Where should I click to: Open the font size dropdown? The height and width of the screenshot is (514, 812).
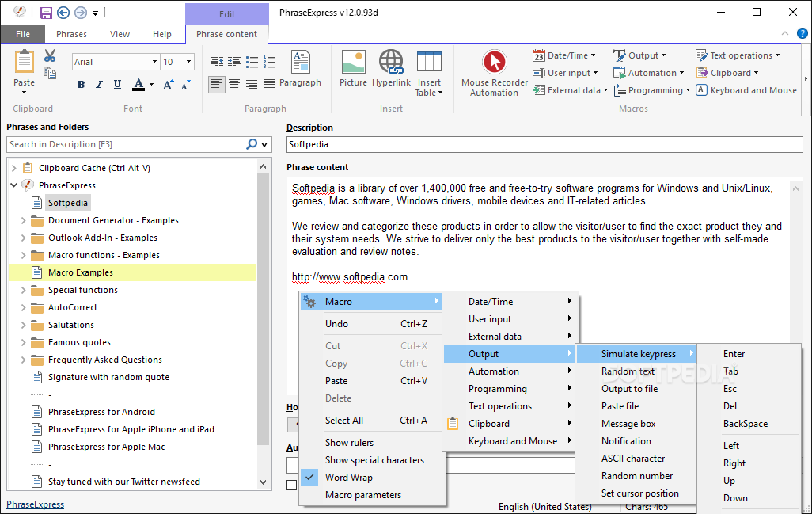pos(188,62)
